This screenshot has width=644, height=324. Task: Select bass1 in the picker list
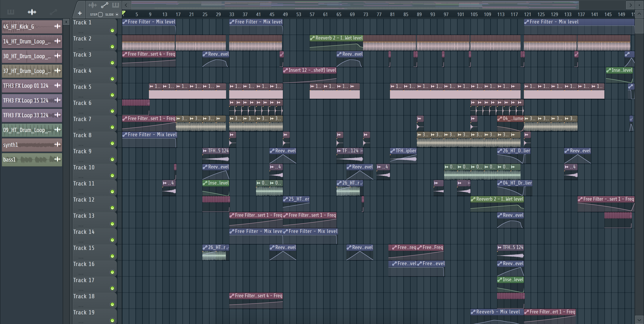[x=32, y=159]
